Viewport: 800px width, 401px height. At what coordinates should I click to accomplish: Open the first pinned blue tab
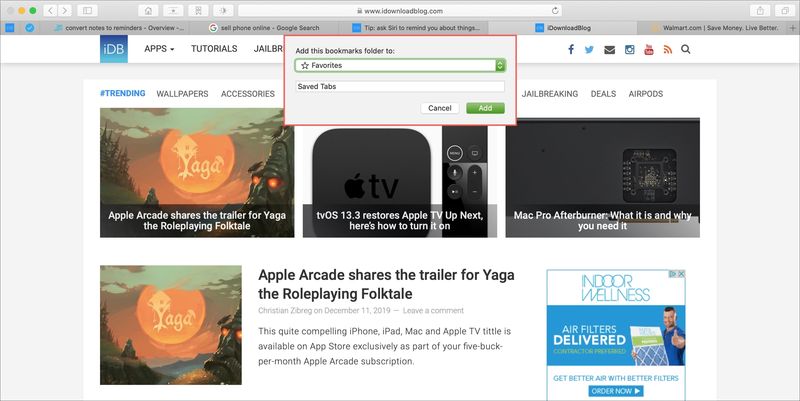[x=10, y=28]
